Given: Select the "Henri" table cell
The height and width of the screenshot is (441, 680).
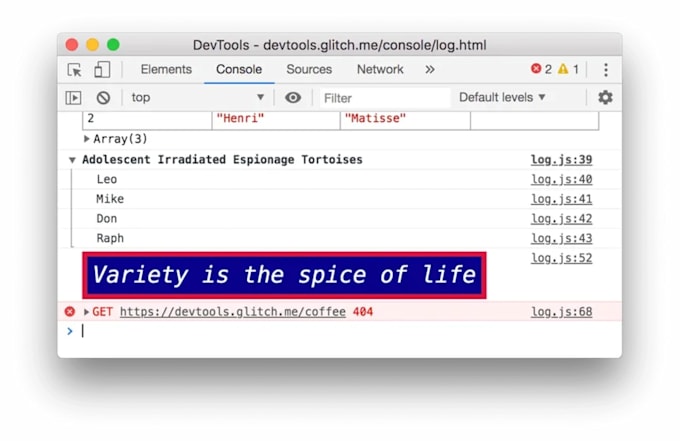Looking at the screenshot, I should (x=276, y=120).
